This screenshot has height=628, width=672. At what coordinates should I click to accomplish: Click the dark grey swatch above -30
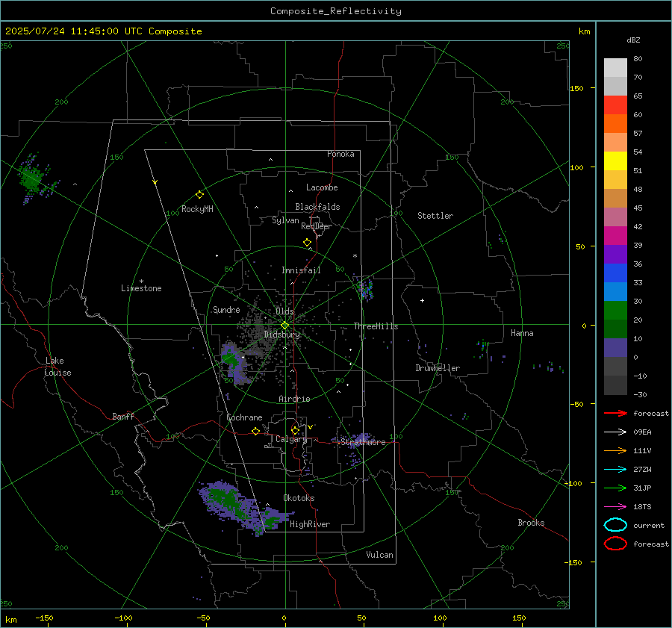pyautogui.click(x=615, y=385)
